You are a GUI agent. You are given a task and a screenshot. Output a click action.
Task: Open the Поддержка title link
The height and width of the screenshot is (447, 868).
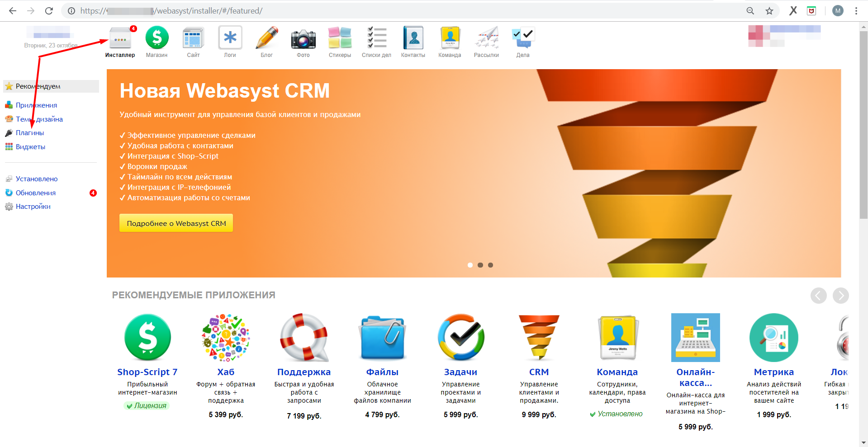pyautogui.click(x=304, y=372)
